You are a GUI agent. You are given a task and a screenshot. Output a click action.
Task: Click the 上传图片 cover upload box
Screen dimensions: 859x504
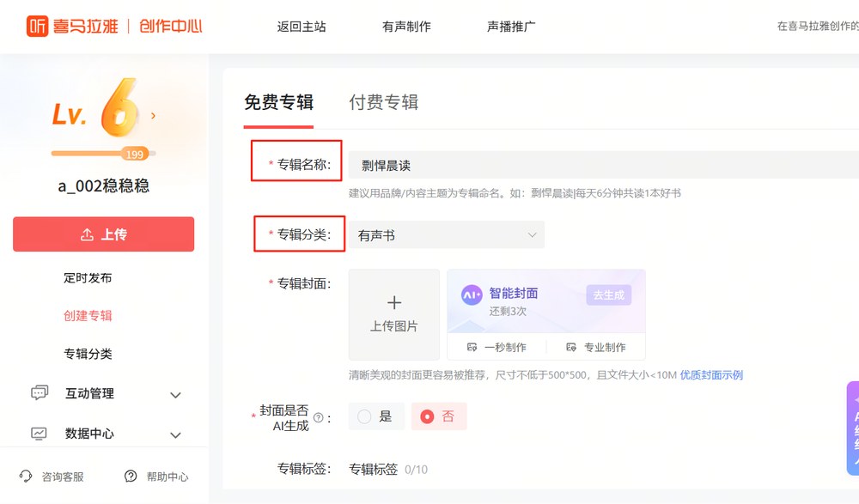coord(394,314)
